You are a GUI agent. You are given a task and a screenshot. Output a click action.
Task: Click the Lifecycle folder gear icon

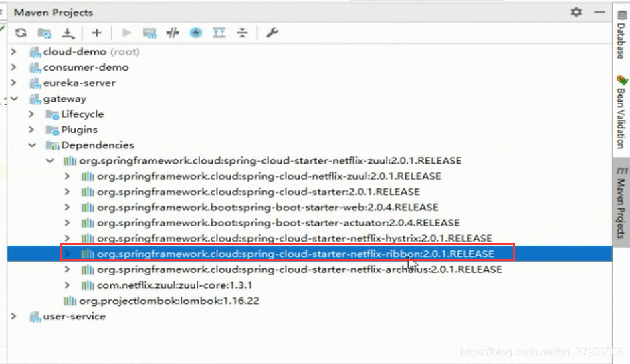click(52, 115)
